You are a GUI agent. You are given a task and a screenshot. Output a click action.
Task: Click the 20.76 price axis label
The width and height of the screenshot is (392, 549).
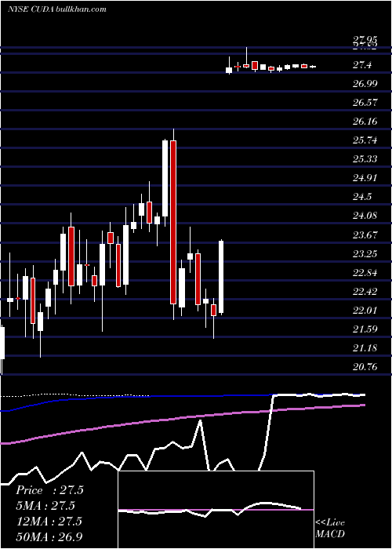[x=365, y=367]
